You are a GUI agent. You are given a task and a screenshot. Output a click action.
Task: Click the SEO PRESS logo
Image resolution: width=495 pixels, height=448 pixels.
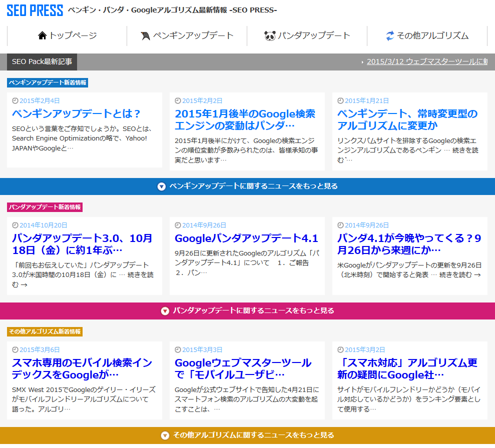pyautogui.click(x=35, y=10)
